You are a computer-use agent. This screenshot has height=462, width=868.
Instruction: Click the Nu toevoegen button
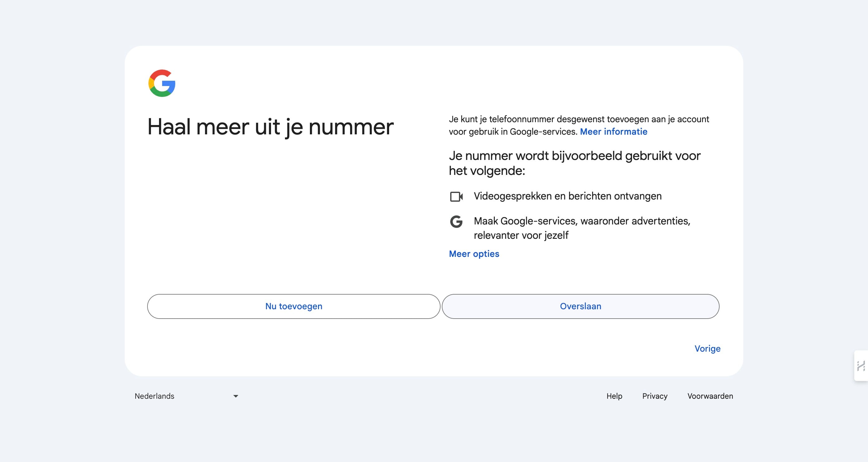[293, 306]
